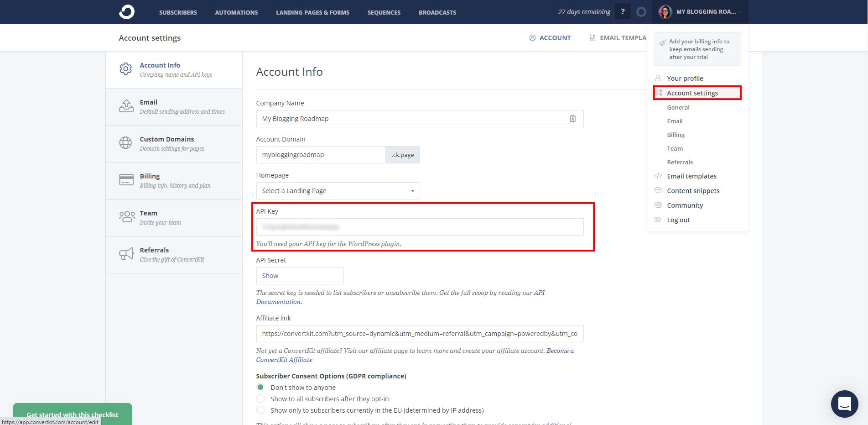Click the Billing credit card icon
This screenshot has width=868, height=425.
coord(126,179)
